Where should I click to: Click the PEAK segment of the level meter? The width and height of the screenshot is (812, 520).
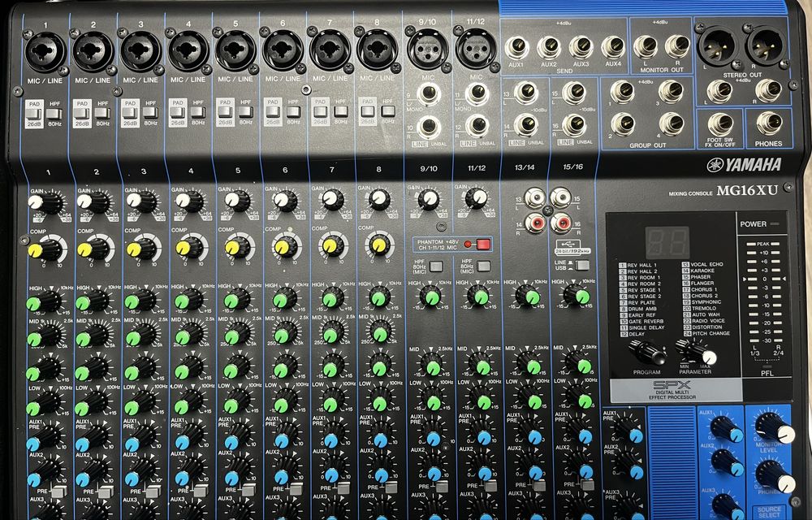coord(762,244)
